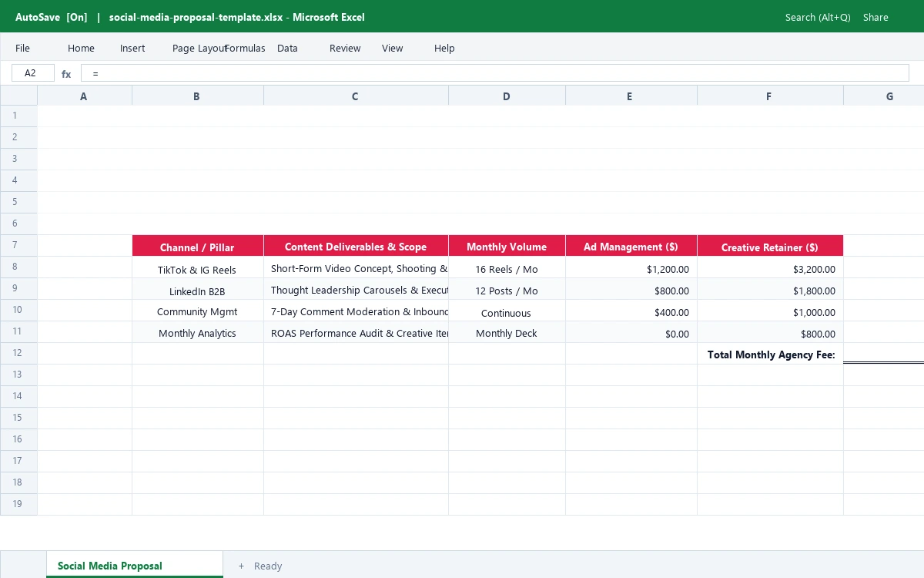Switch to the View tab

(393, 48)
